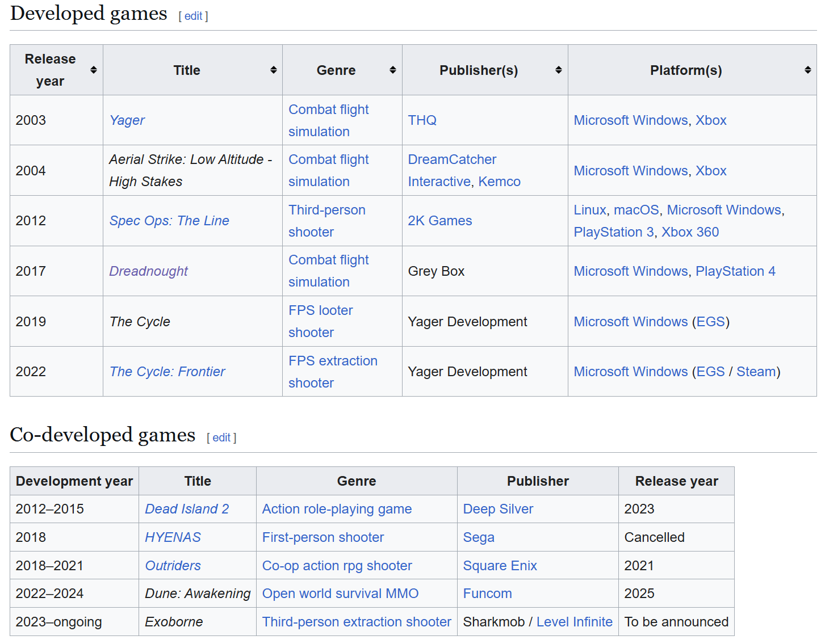Open PlayStation 3 platform link
825x644 pixels.
(614, 232)
